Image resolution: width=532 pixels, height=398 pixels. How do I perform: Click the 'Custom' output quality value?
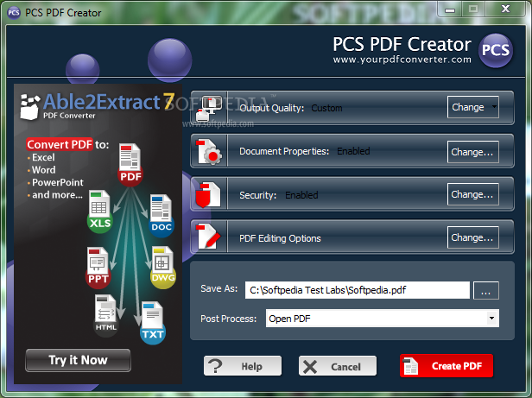coord(326,108)
